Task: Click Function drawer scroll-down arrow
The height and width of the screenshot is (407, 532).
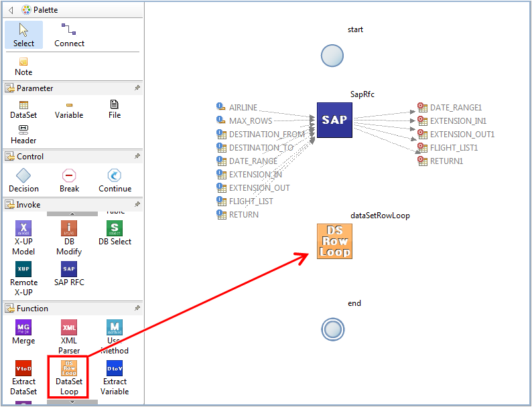Action: [72, 402]
